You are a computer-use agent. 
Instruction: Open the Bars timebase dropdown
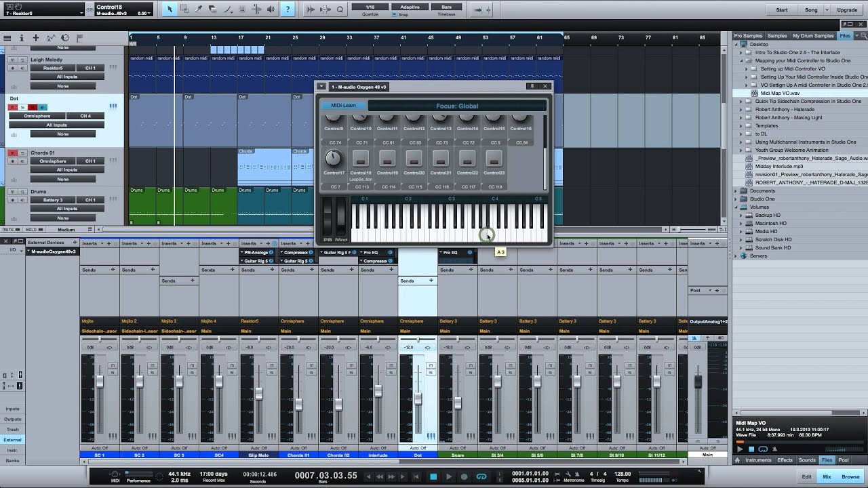coord(446,7)
